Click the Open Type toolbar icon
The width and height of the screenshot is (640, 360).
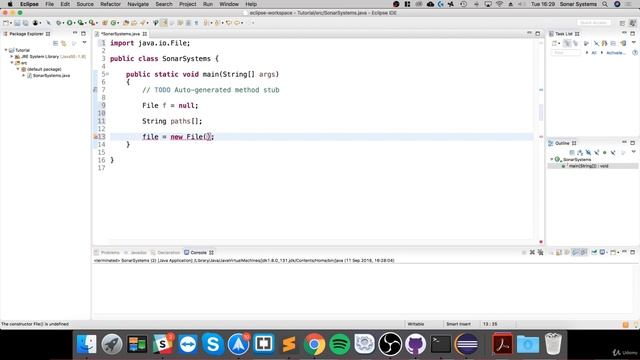click(126, 23)
